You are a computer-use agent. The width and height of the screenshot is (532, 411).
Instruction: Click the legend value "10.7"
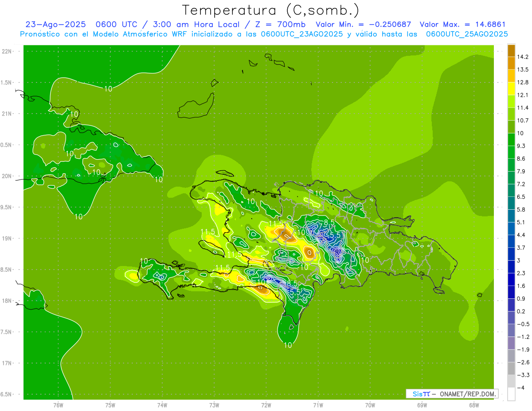click(522, 121)
